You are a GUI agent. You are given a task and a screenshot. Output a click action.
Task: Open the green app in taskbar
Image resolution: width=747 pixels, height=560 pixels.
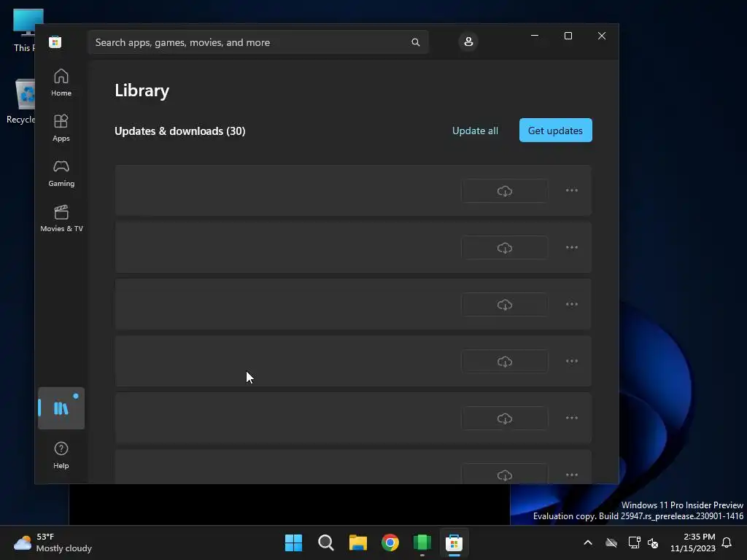tap(422, 542)
